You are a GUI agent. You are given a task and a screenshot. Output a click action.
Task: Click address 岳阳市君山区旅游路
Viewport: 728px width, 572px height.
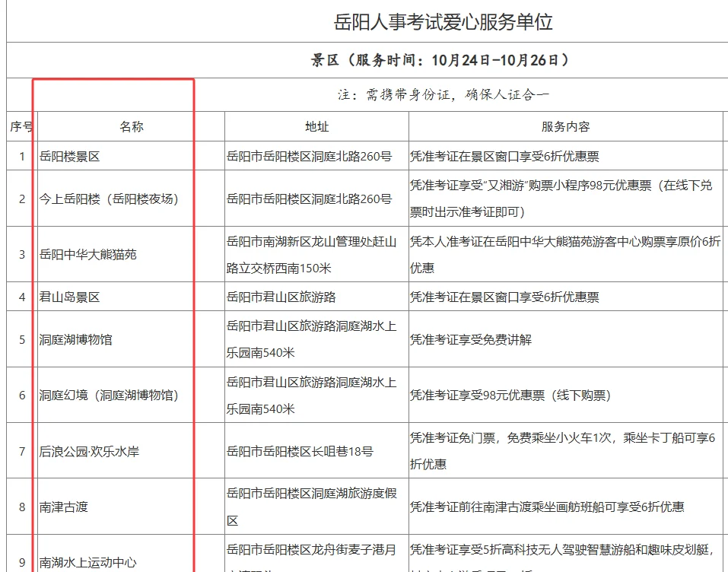point(281,297)
